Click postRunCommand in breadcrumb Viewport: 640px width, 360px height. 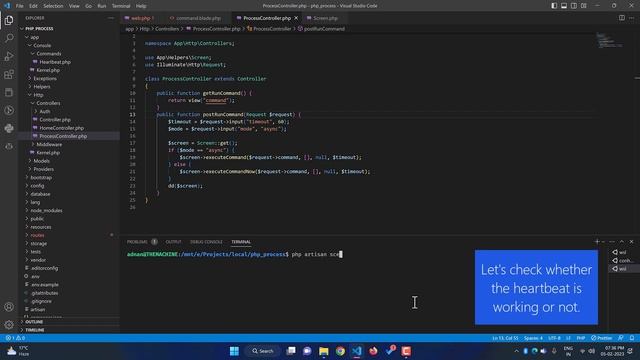(x=324, y=29)
